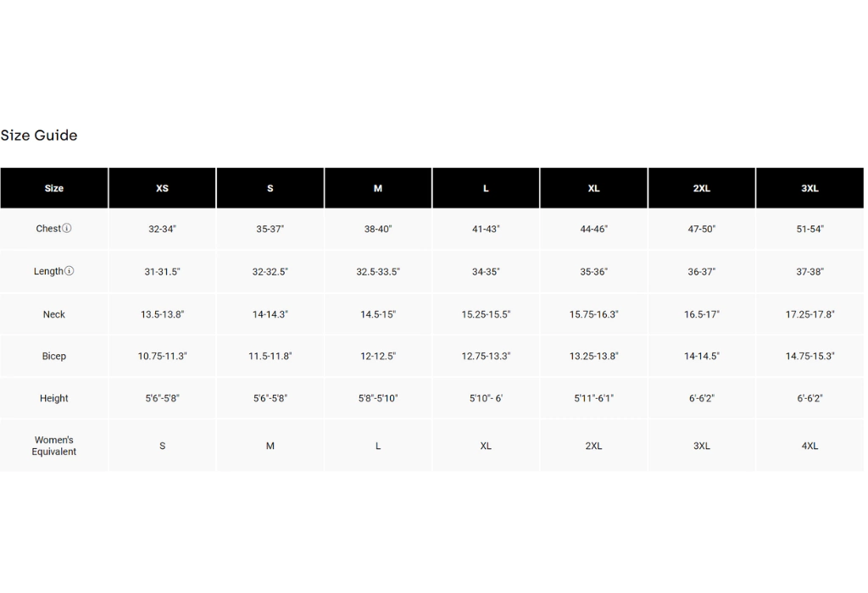Click the XL column header in black row
Image resolution: width=868 pixels, height=593 pixels.
(x=593, y=188)
